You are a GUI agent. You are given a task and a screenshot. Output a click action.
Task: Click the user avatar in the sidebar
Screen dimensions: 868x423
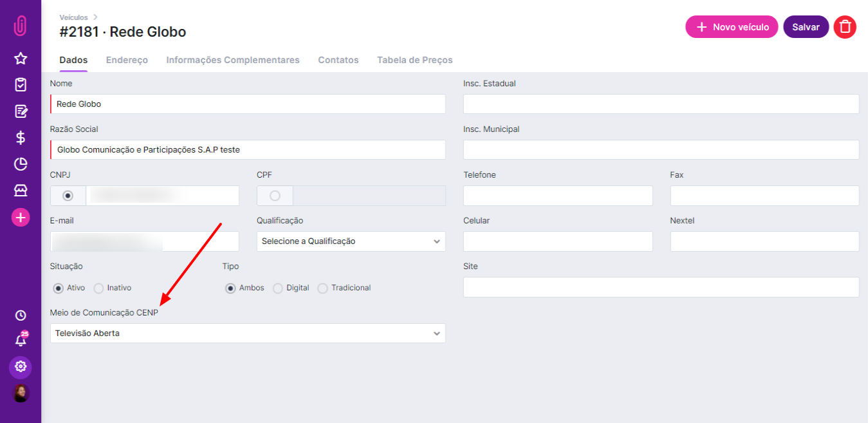pos(21,393)
